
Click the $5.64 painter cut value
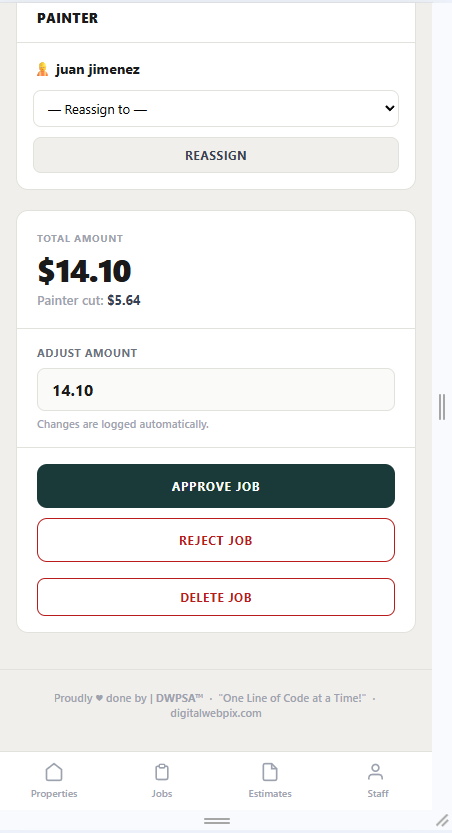tap(124, 301)
